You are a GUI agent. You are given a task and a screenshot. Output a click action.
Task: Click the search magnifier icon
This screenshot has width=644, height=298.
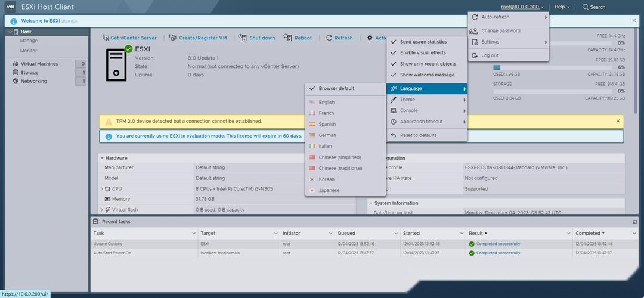[x=586, y=7]
